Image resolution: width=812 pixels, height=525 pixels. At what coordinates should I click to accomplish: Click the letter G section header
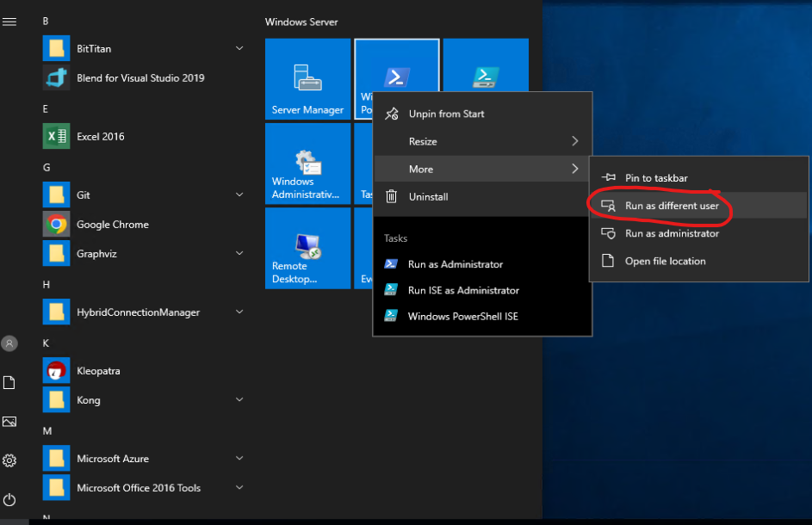[x=46, y=167]
